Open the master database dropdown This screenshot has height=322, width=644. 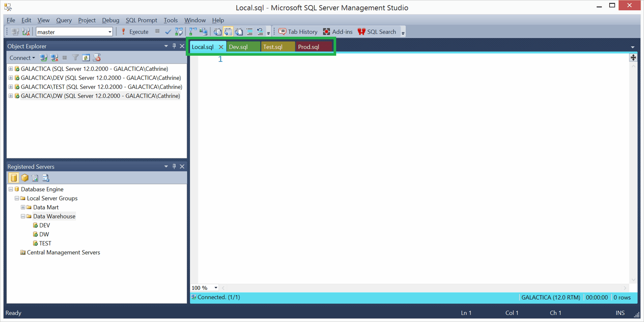(x=110, y=32)
